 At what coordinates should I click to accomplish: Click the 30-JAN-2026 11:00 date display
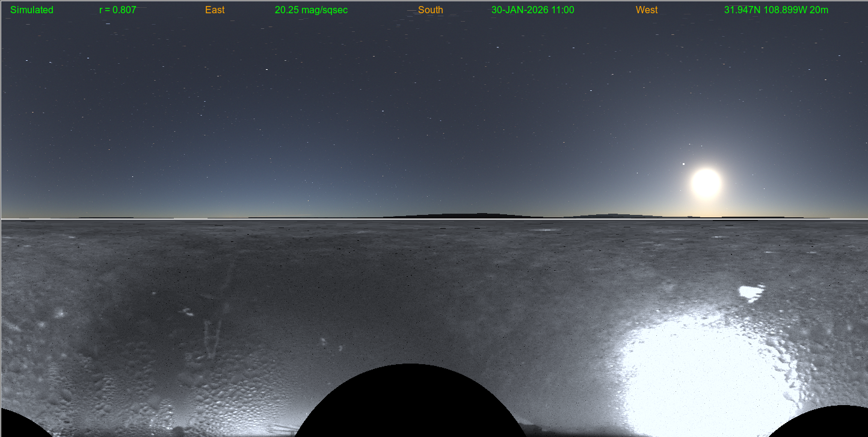[x=532, y=10]
